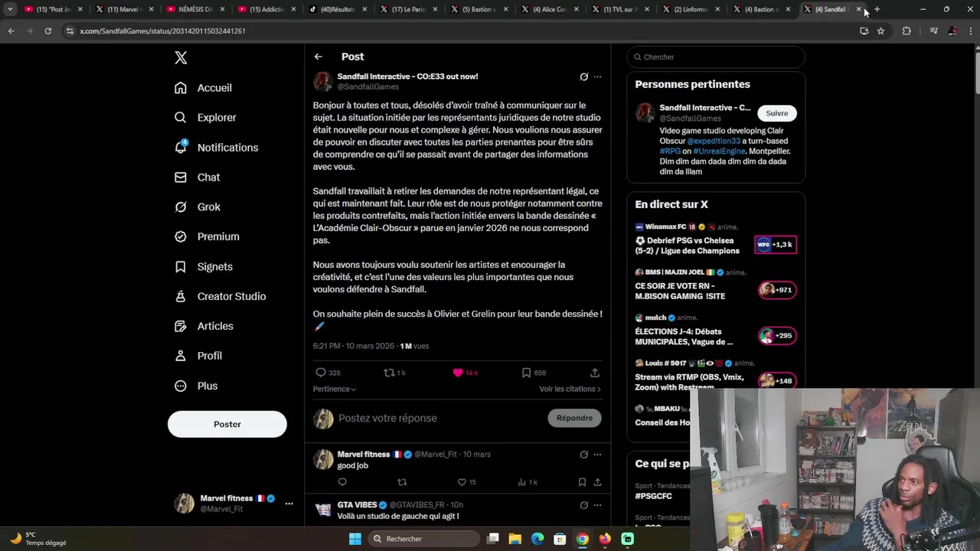Share Marvel fitness's good job comment
Viewport: 980px width, 551px height.
pyautogui.click(x=597, y=482)
